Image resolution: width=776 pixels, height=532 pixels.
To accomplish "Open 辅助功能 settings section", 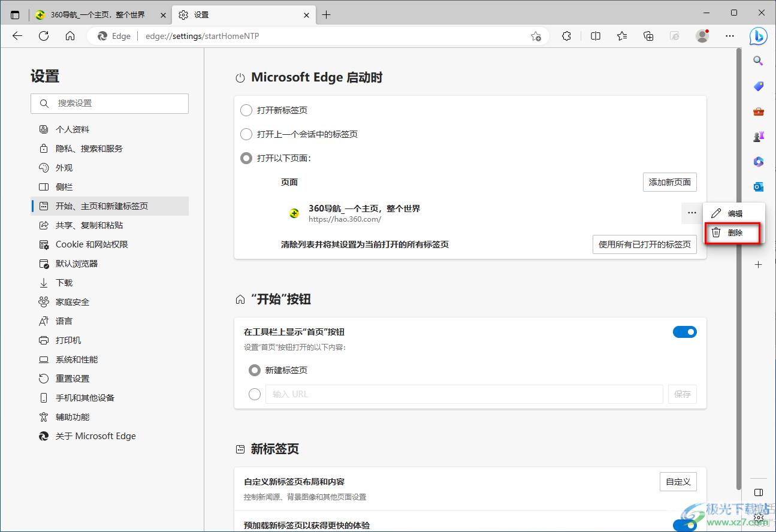I will point(110,417).
